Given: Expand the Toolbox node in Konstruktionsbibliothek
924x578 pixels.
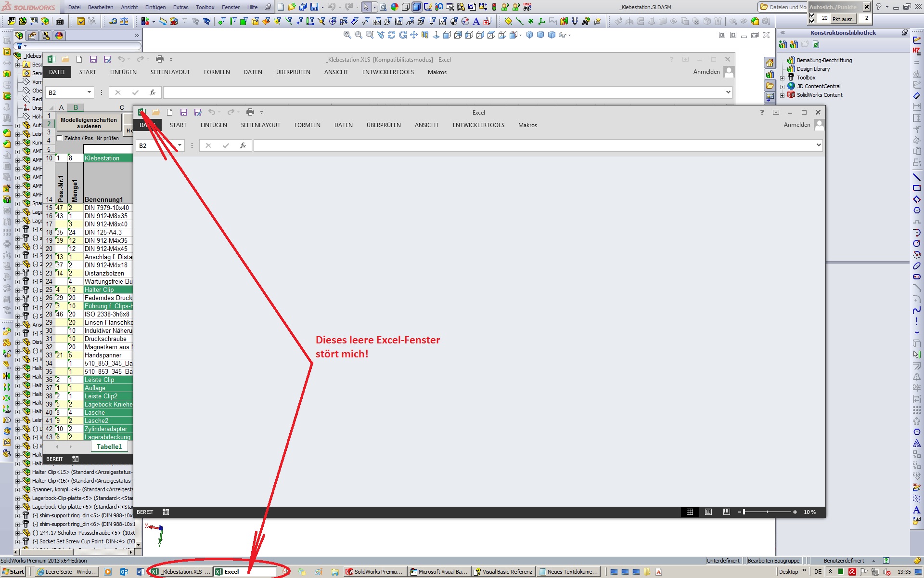Looking at the screenshot, I should (783, 78).
